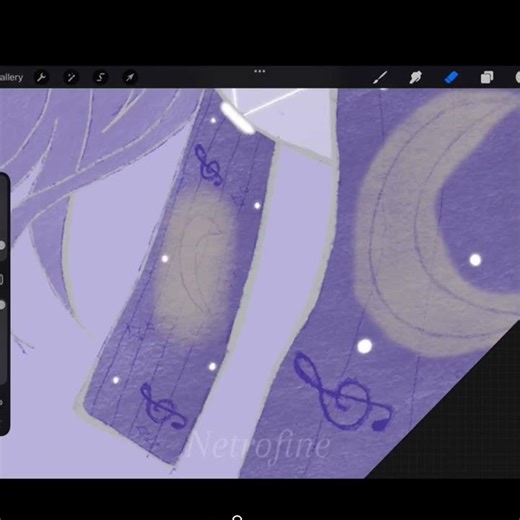This screenshot has width=520, height=520.
Task: Tap the brush size slider handle in sidebar
Action: [x=2, y=246]
